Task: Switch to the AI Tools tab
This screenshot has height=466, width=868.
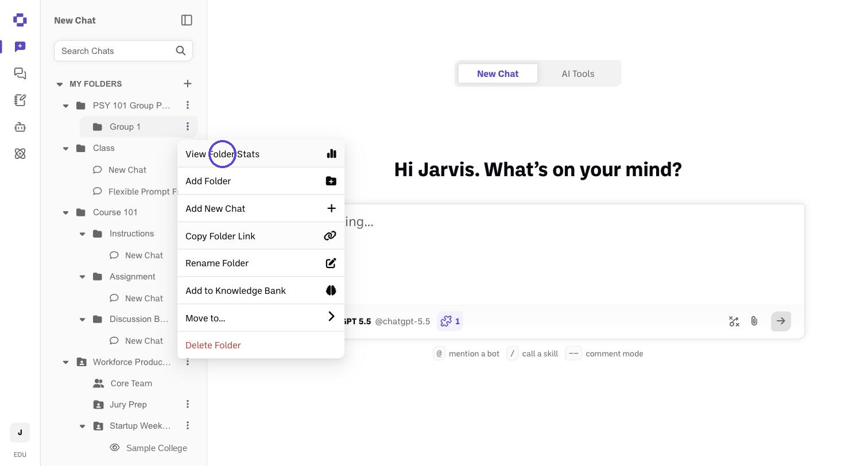Action: [x=578, y=73]
